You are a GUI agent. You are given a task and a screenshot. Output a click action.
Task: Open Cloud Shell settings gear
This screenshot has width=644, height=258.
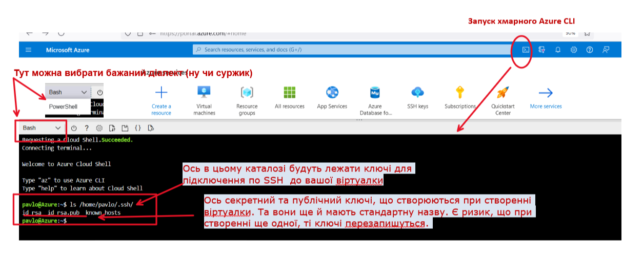coord(99,128)
